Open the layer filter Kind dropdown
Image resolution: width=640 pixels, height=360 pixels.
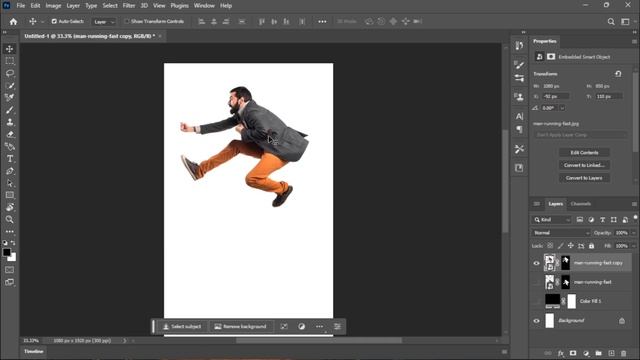[x=552, y=220]
